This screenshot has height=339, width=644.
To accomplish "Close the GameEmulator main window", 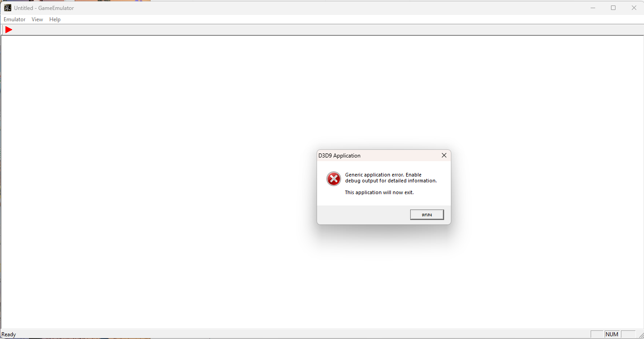I will pyautogui.click(x=634, y=8).
